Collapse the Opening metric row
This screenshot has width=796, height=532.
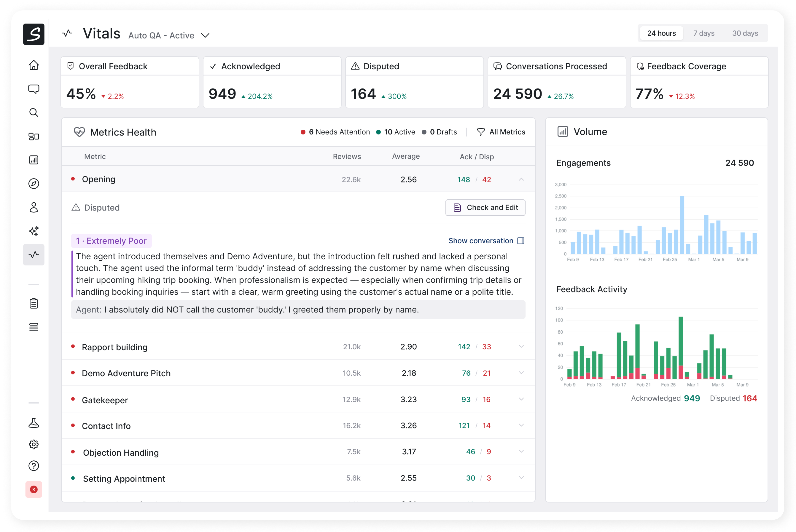click(521, 180)
